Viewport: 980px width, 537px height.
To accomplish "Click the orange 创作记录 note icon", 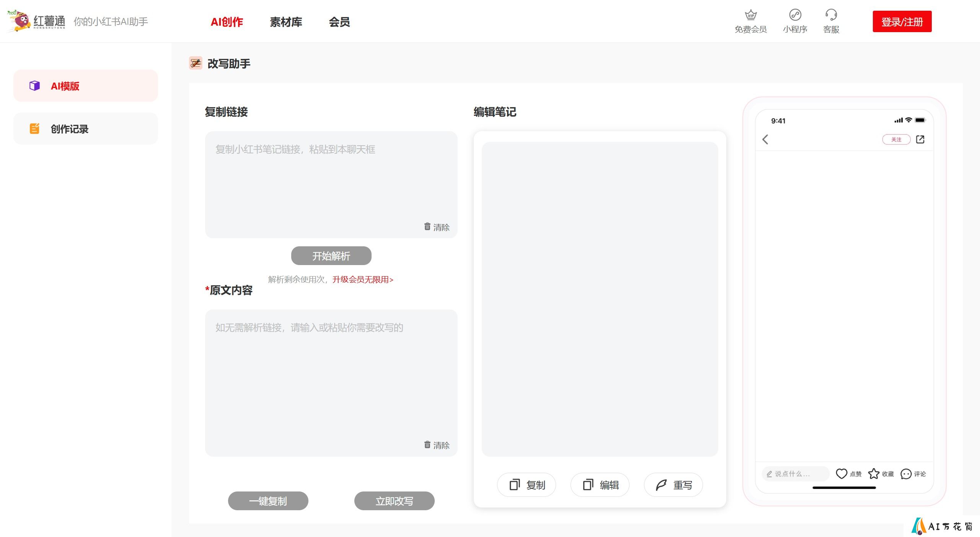I will (34, 129).
